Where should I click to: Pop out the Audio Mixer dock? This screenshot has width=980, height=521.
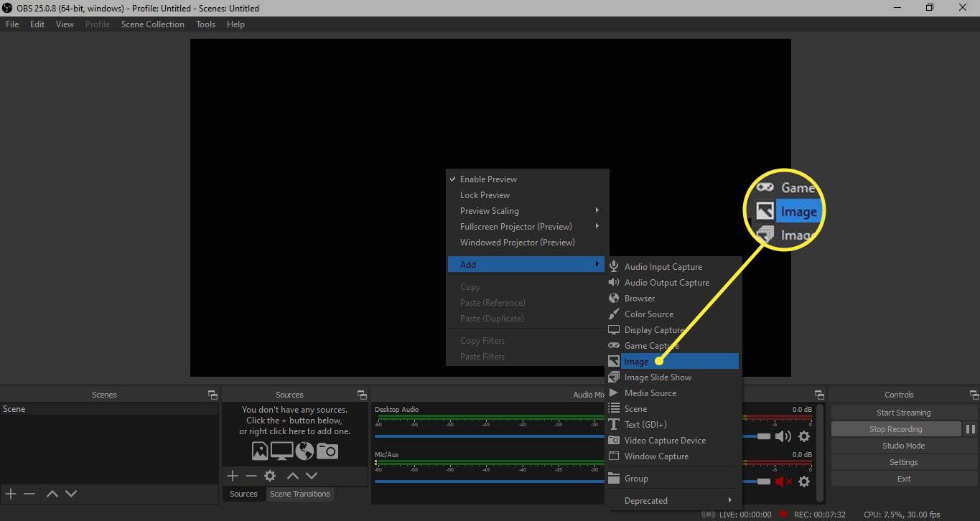(819, 395)
